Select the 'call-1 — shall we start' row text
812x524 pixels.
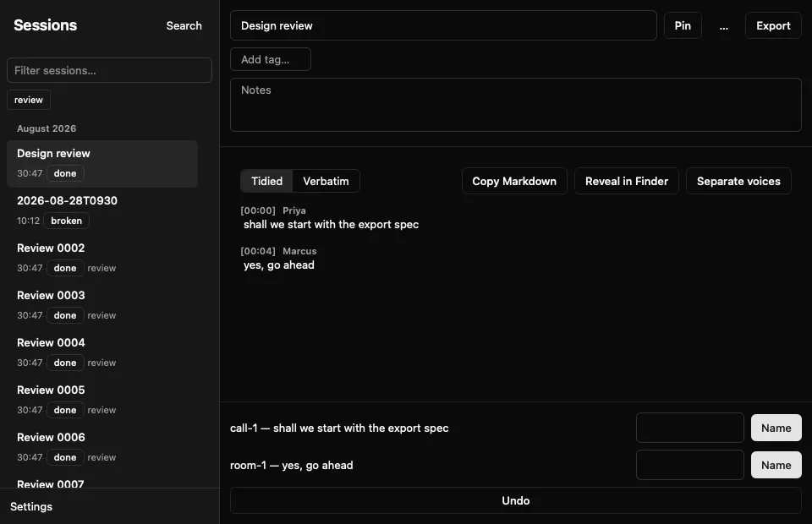tap(339, 428)
